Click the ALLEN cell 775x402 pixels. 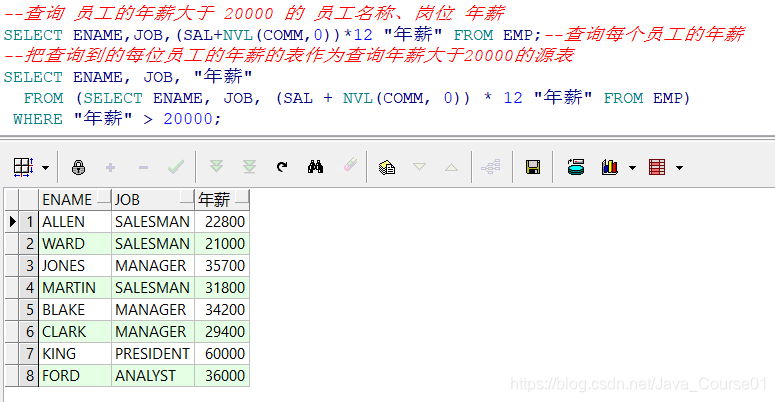(x=75, y=222)
